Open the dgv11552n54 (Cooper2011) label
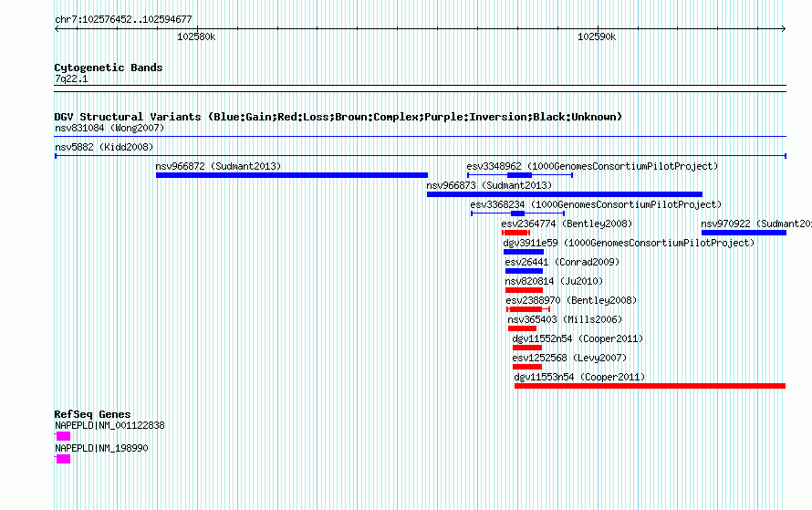Viewport: 812px width, 510px height. 578,338
